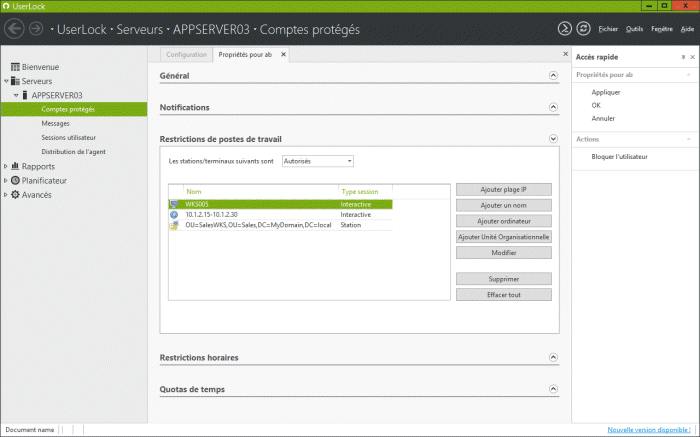700x437 pixels.
Task: Open the Fichier menu
Action: [x=608, y=29]
